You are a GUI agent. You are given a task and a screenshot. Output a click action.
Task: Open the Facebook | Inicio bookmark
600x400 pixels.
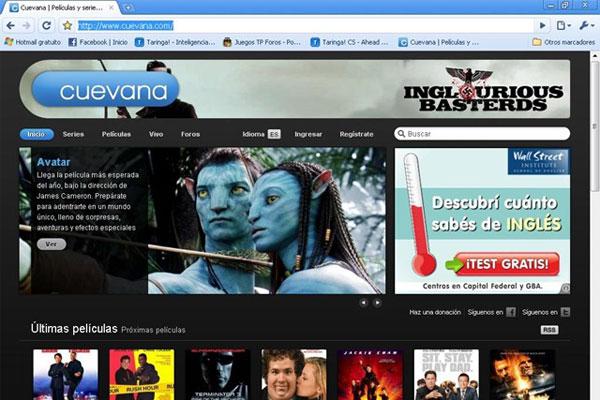click(x=98, y=42)
